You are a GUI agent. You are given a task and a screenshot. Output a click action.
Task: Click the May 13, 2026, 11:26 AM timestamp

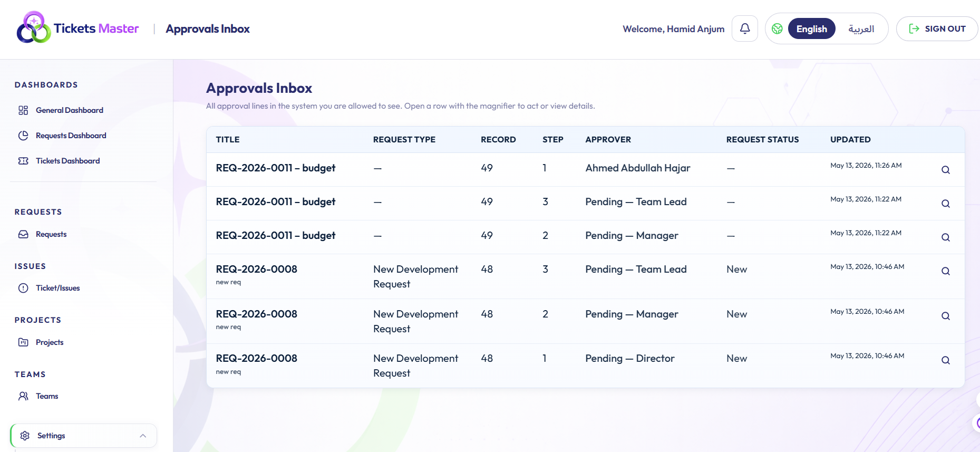[866, 166]
